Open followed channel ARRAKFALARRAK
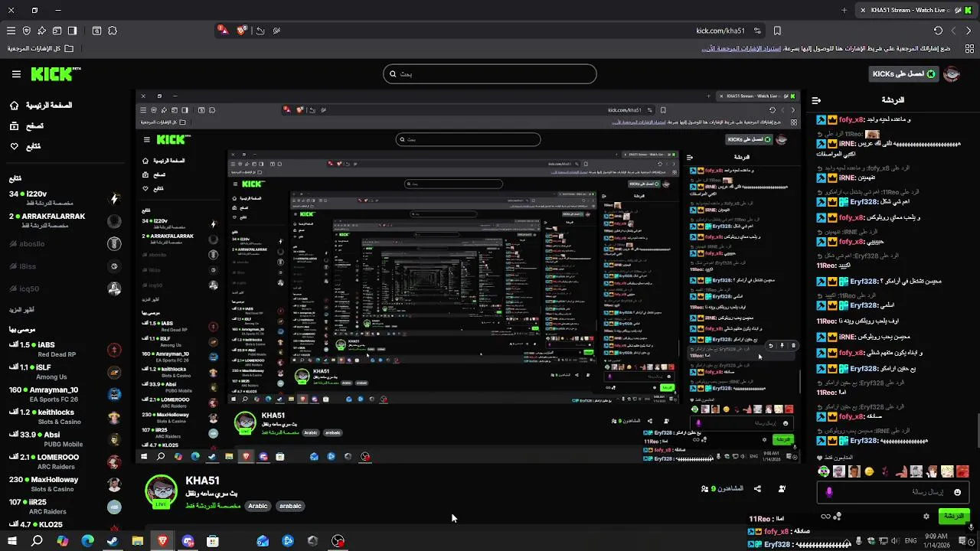Viewport: 980px width, 551px height. coord(64,221)
